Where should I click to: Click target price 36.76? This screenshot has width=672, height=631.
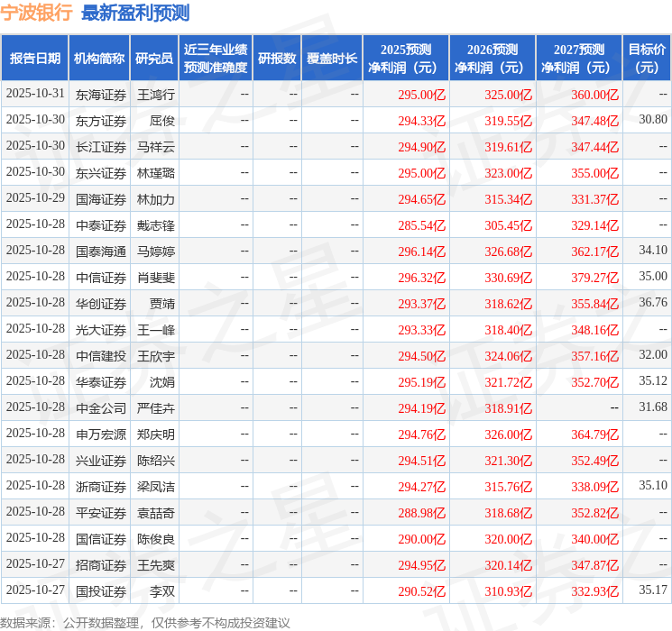653,302
